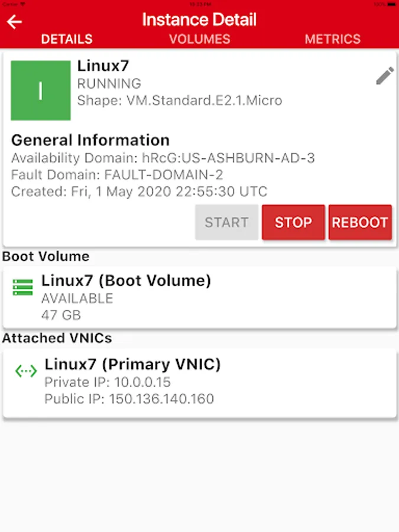Tap the green instance status square
Screen dimensions: 399x532
[x=41, y=90]
